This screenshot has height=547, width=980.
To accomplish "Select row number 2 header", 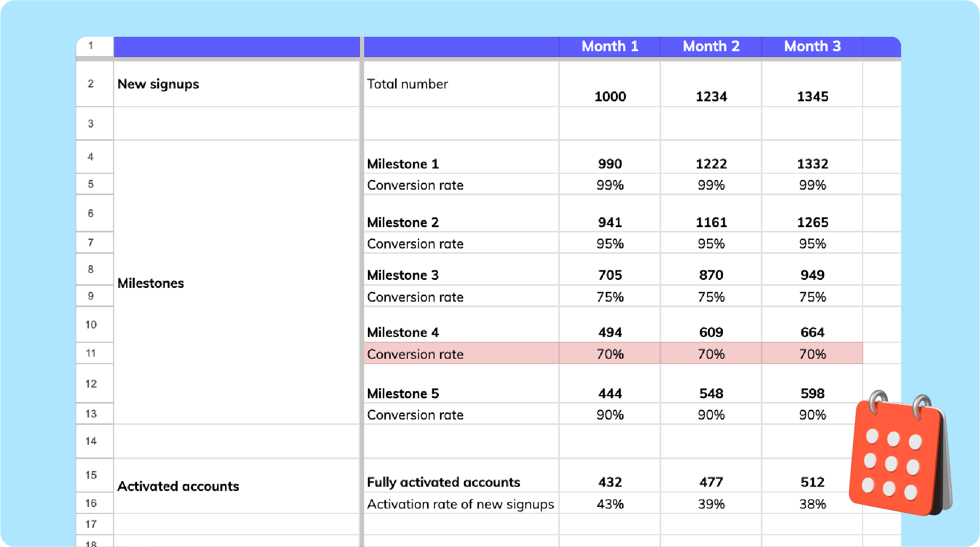I will [x=91, y=84].
